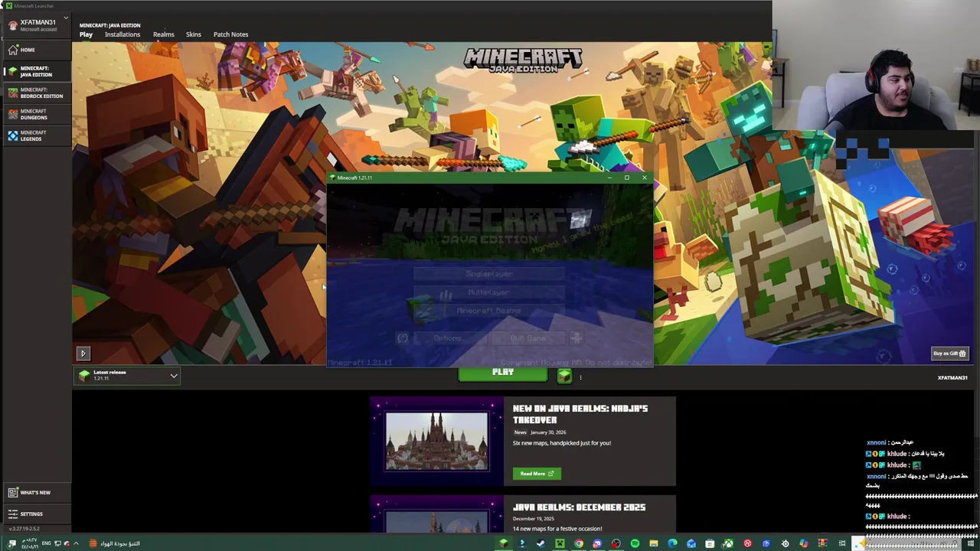Click Multiplayer in the Minecraft game window
Viewport: 980px width, 551px height.
pyautogui.click(x=488, y=292)
